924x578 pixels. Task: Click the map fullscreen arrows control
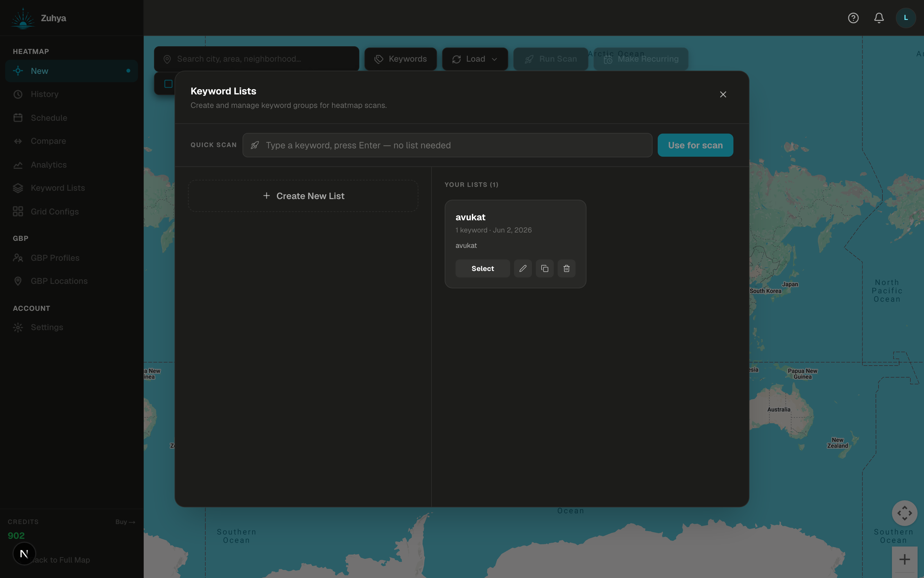click(x=904, y=513)
